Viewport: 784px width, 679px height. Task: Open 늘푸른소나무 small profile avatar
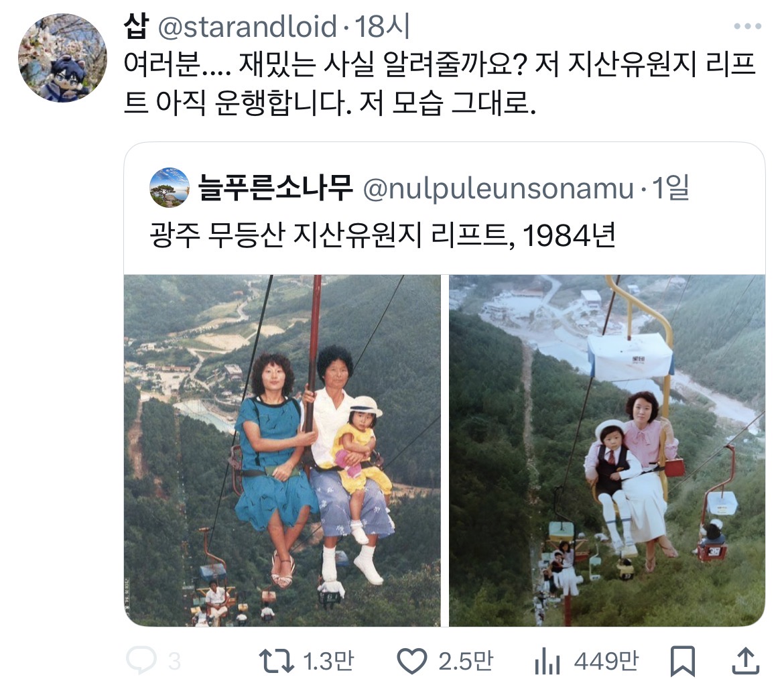(x=170, y=188)
